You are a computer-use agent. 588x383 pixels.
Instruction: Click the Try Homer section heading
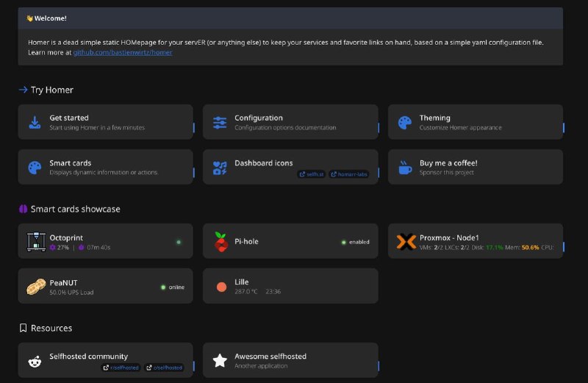[51, 90]
